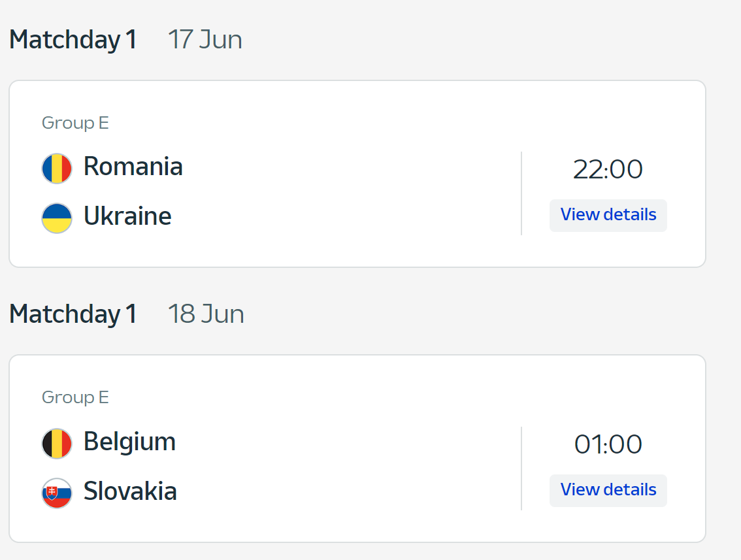Open the Belgium vs Slovakia match card
741x560 pixels.
coord(357,449)
